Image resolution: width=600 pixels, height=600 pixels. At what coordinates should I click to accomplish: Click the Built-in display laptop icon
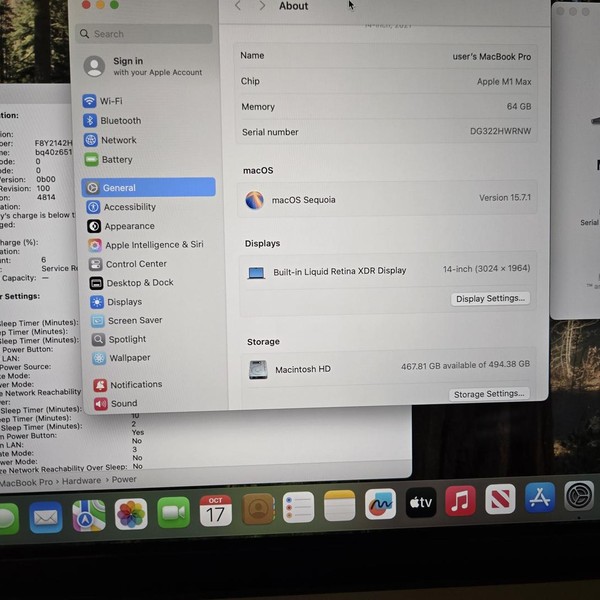(256, 273)
